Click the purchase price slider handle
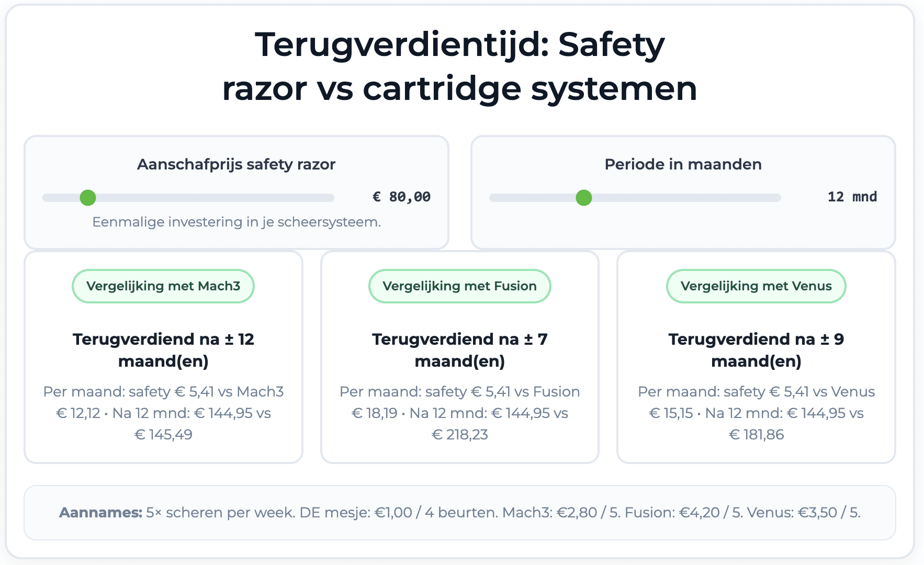The image size is (924, 565). pos(88,198)
